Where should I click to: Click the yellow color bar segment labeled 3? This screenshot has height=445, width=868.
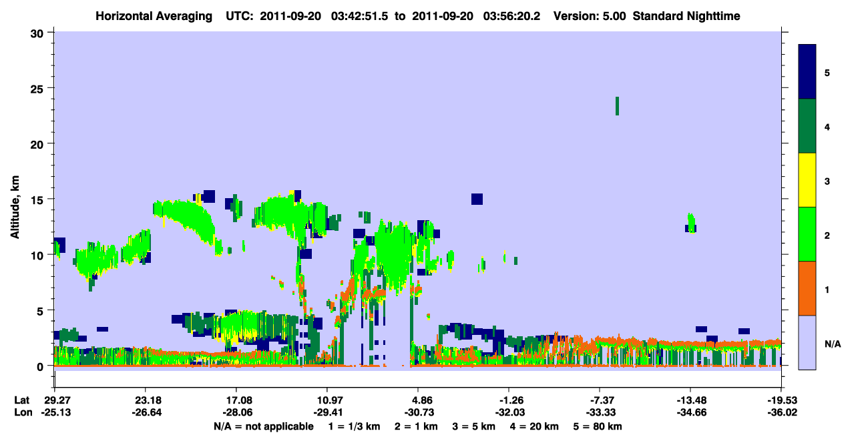coord(807,179)
